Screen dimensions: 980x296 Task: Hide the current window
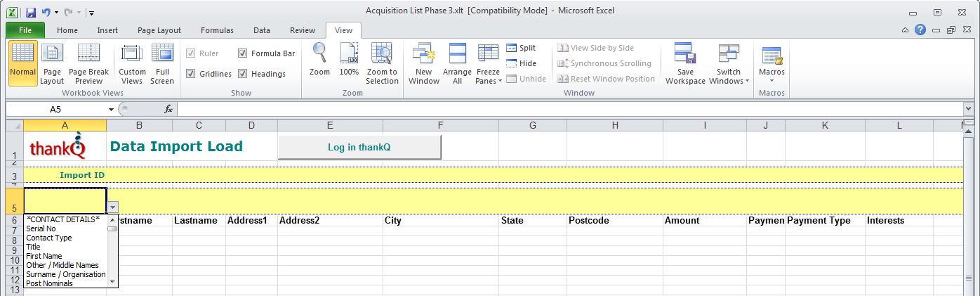click(x=521, y=63)
